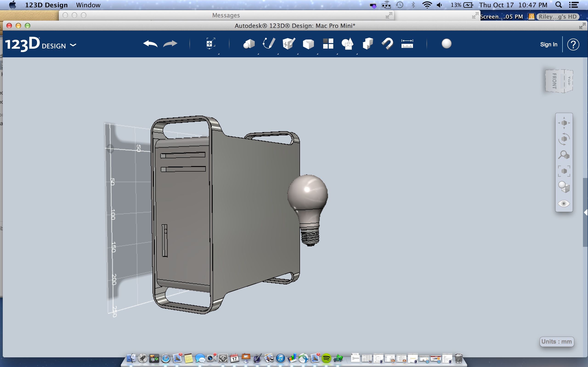Expand the hidden side panel via the right-edge arrow
Image resolution: width=588 pixels, height=367 pixels.
point(586,213)
